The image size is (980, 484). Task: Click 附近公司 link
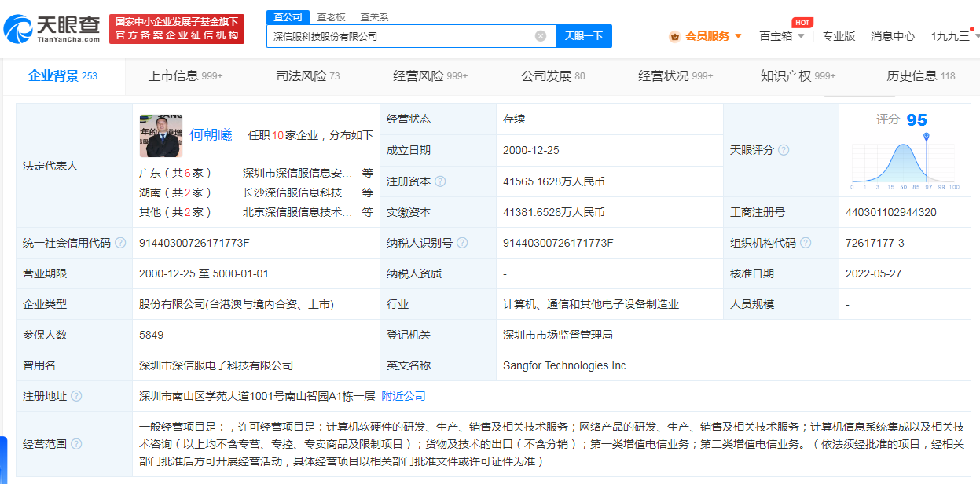pos(403,396)
